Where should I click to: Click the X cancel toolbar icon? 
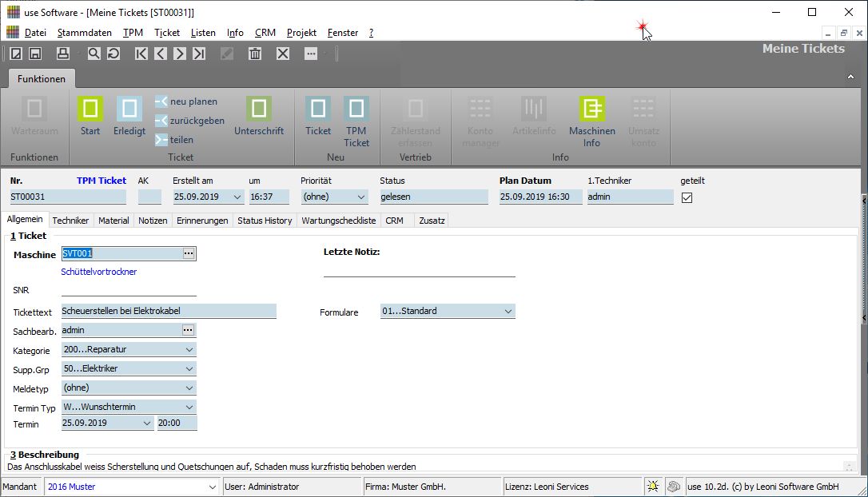(x=283, y=54)
